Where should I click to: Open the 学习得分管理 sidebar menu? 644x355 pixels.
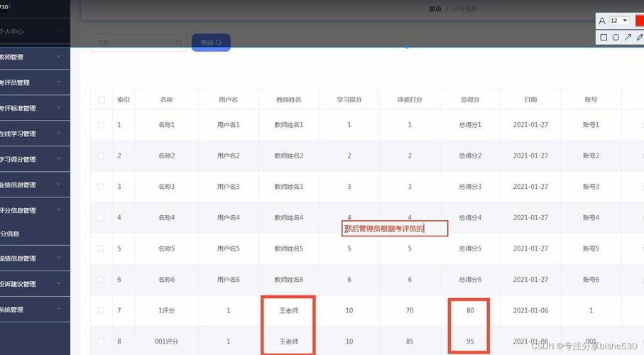click(35, 159)
